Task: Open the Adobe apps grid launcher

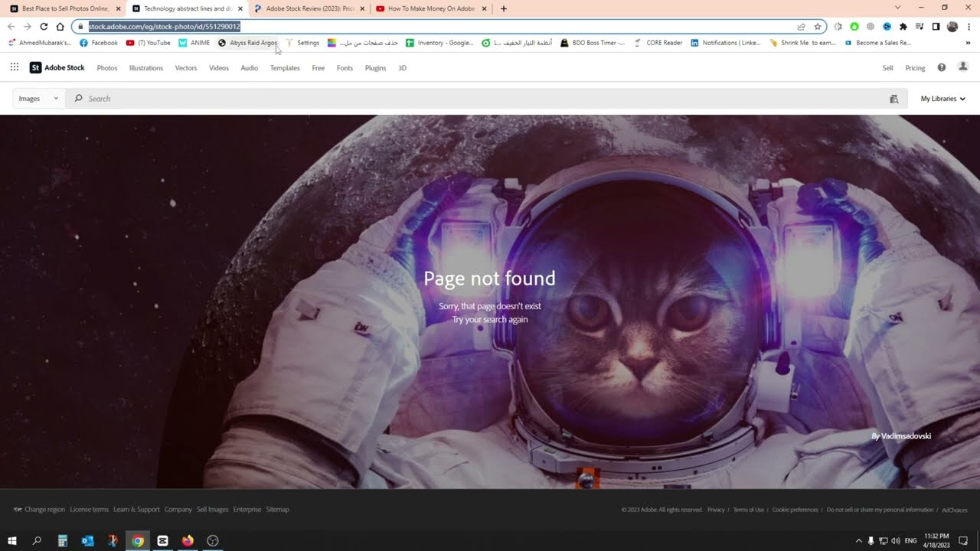Action: point(14,67)
